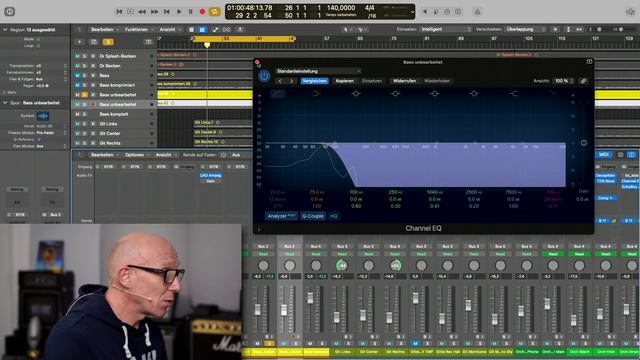Open the Ansicht menu in tracks area
The height and width of the screenshot is (360, 640).
point(169,29)
